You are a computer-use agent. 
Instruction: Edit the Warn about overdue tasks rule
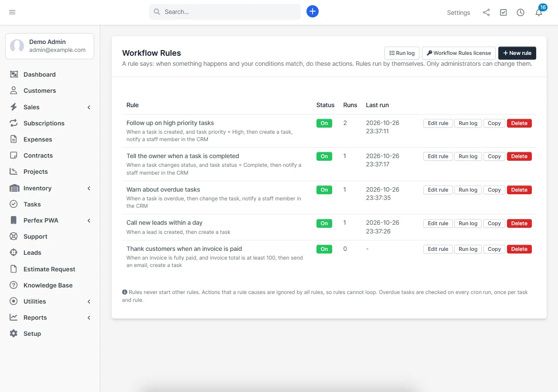pos(438,190)
